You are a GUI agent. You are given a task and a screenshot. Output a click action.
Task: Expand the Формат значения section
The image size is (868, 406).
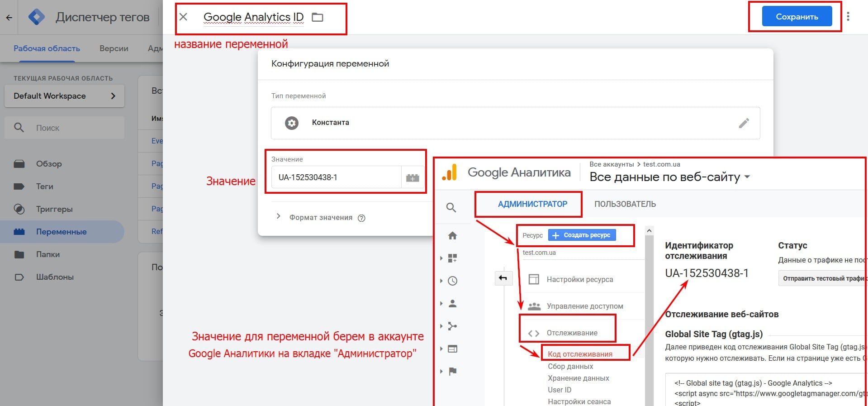[x=278, y=217]
